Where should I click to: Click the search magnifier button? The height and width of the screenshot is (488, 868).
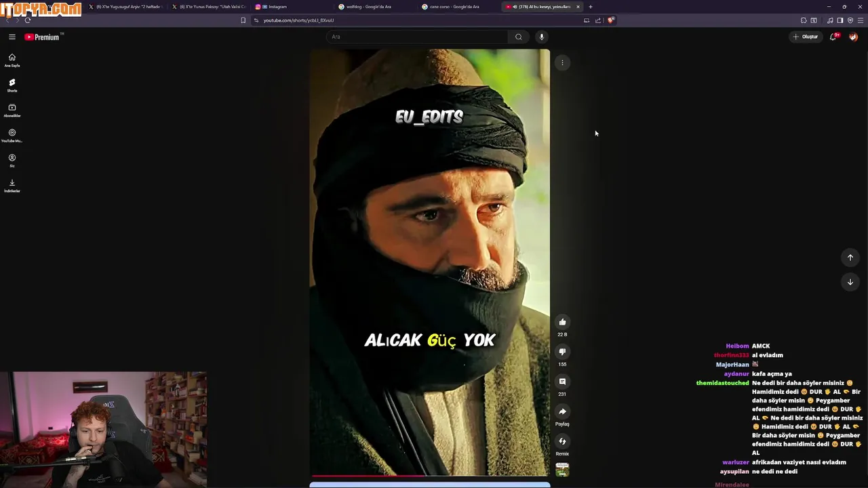coord(519,37)
